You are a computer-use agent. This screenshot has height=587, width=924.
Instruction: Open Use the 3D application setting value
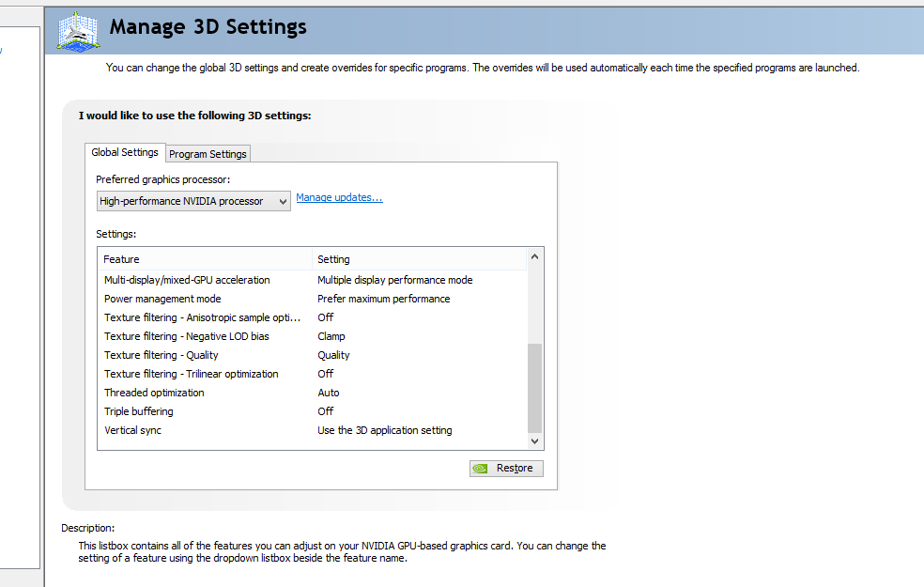click(x=385, y=430)
